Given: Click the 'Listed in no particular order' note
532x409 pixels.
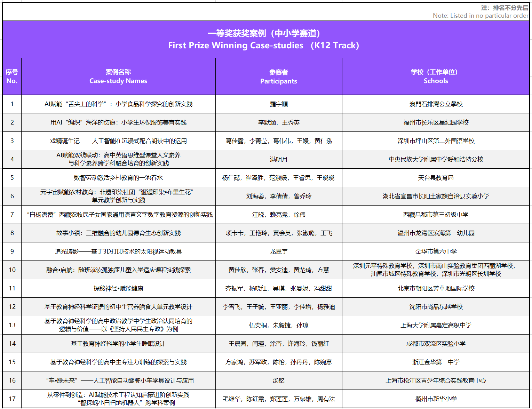Looking at the screenshot, I should click(x=480, y=16).
